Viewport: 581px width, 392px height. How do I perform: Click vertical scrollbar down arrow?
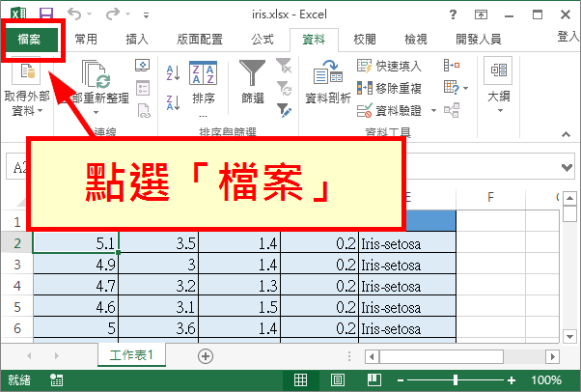569,336
